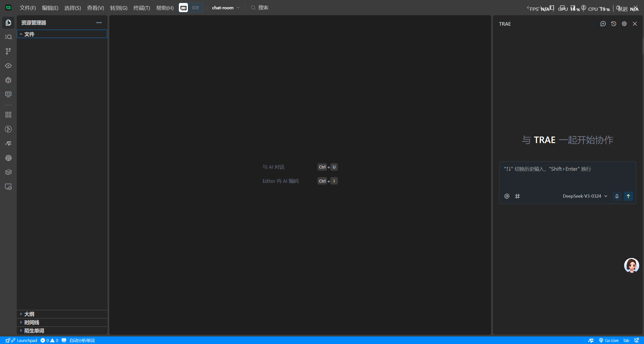Open the chat-room project dropdown

pyautogui.click(x=226, y=8)
